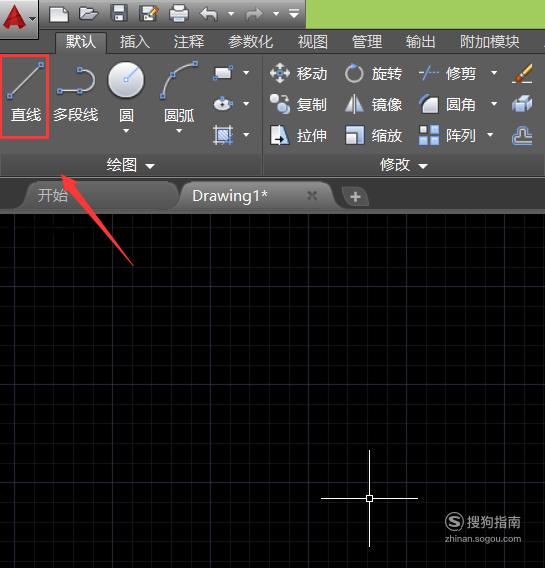Viewport: 545px width, 568px height.
Task: Expand the 修改 panel flyout
Action: tap(403, 166)
